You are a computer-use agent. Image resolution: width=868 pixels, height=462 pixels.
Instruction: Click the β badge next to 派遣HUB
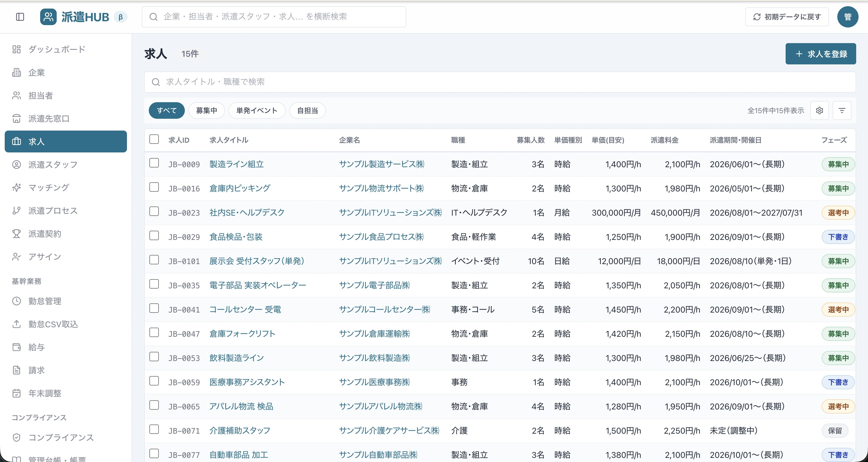(x=120, y=17)
